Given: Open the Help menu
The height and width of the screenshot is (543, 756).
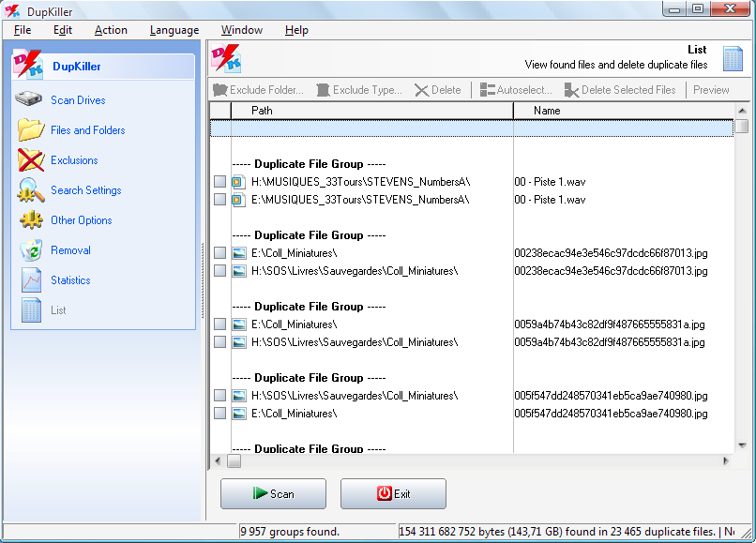Looking at the screenshot, I should 296,30.
